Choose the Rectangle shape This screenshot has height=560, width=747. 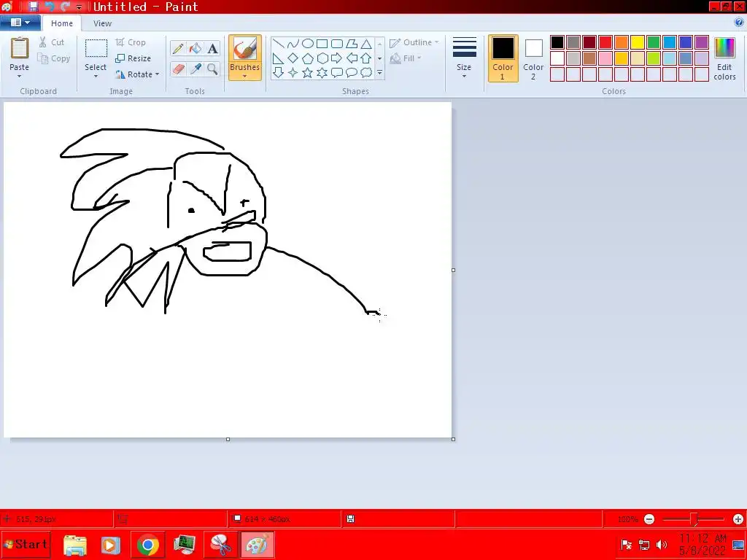tap(322, 44)
